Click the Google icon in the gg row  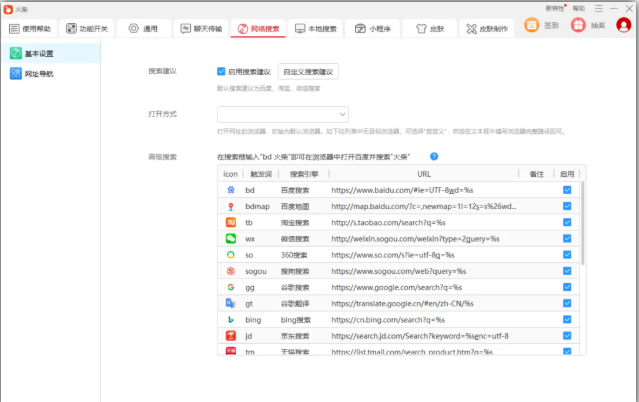pos(230,287)
